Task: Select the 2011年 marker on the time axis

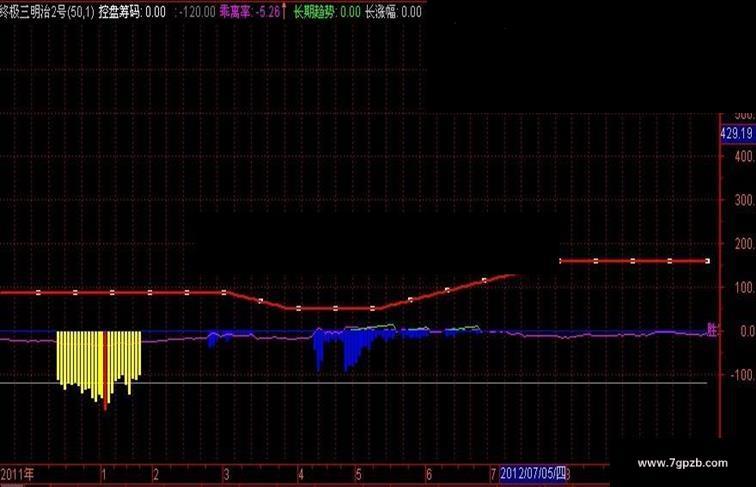Action: point(17,474)
